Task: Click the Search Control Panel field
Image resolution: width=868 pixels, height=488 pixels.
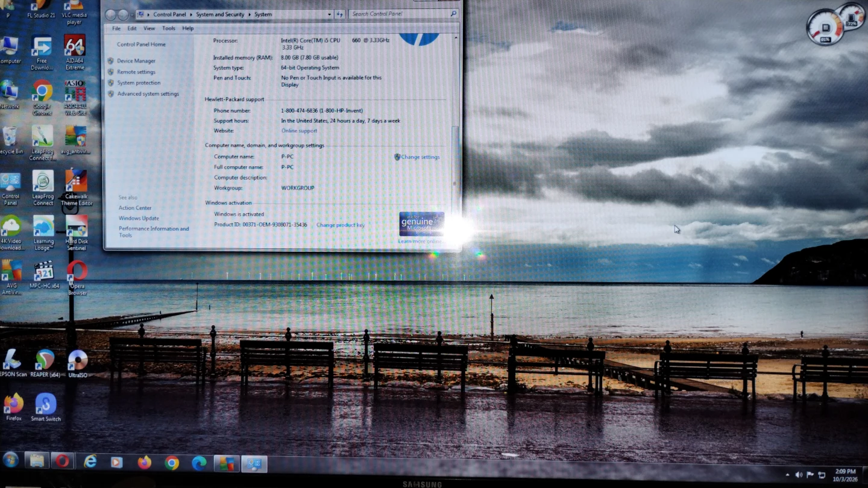Action: 403,14
